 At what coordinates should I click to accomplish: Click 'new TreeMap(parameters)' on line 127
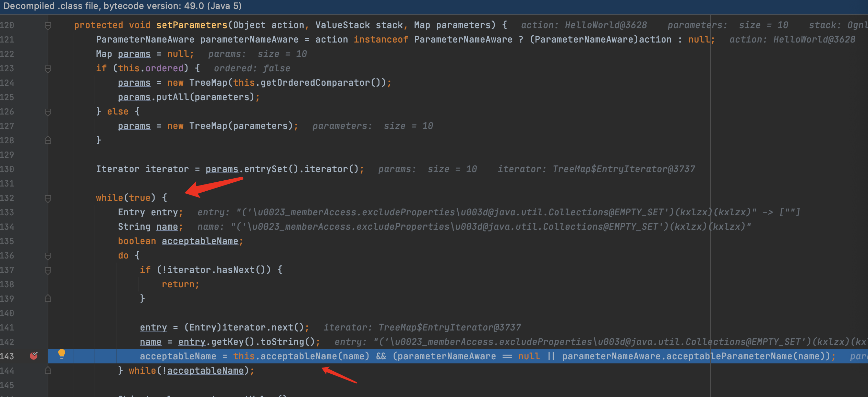click(x=230, y=126)
